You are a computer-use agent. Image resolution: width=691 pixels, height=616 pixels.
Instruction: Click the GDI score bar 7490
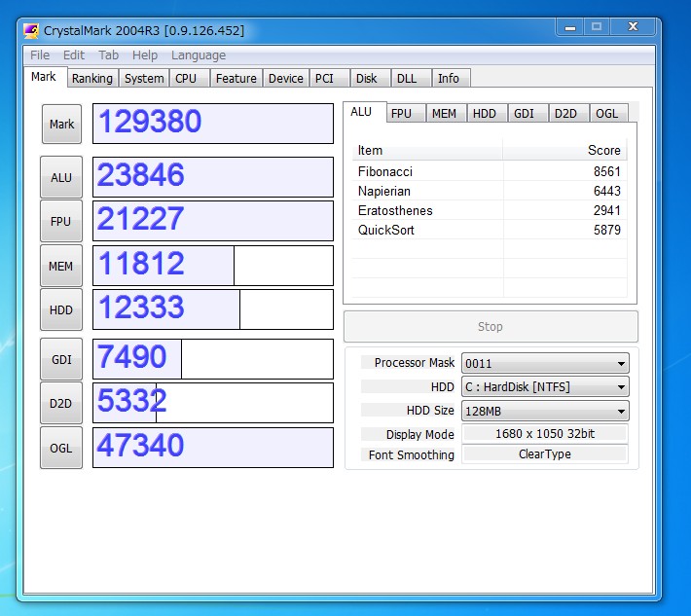(x=213, y=359)
